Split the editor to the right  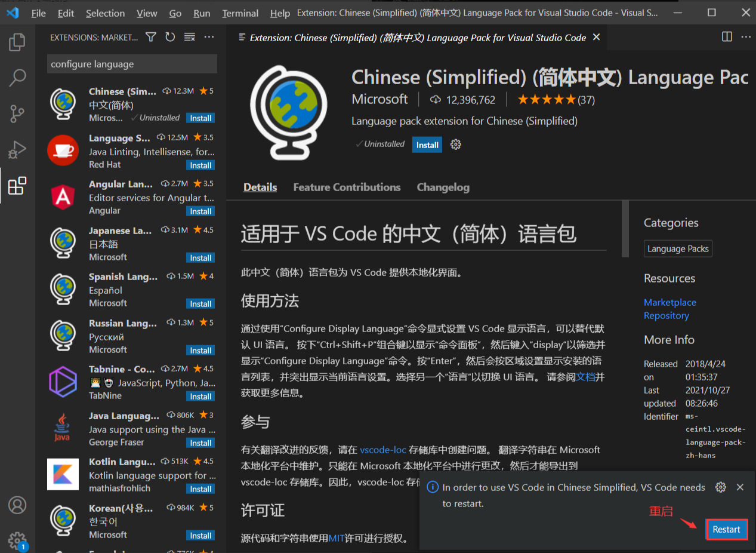[727, 37]
